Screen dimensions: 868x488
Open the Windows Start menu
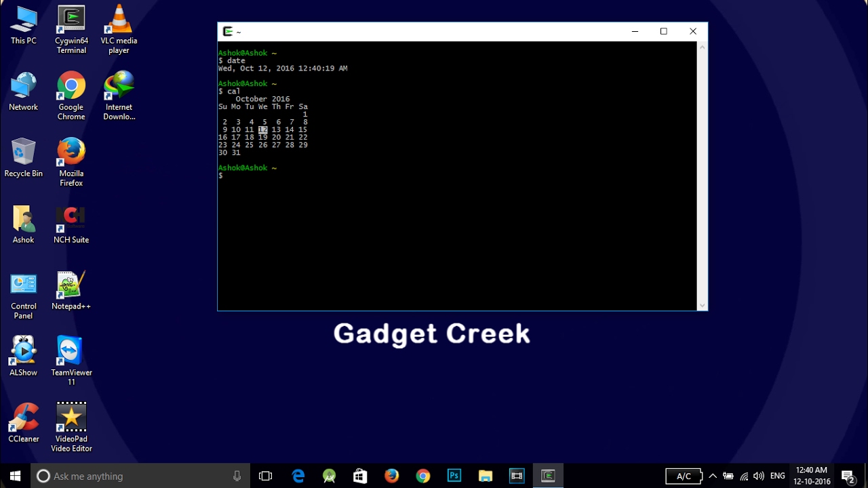15,476
